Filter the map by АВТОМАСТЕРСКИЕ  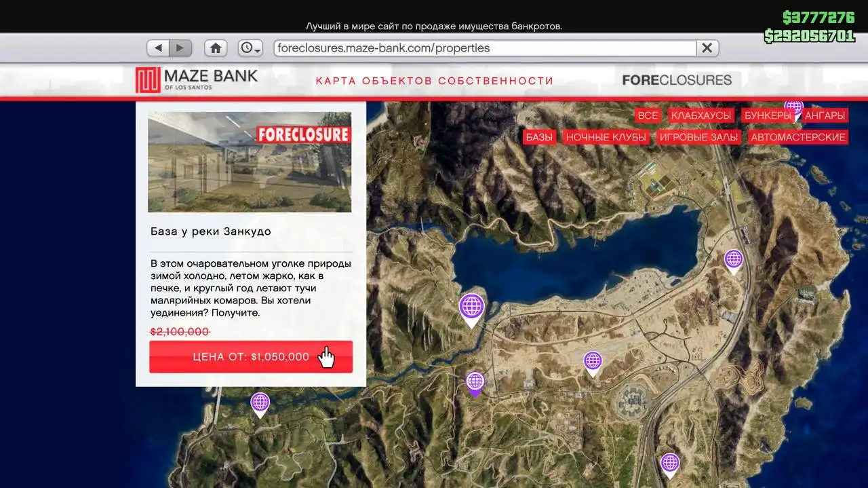pos(798,137)
